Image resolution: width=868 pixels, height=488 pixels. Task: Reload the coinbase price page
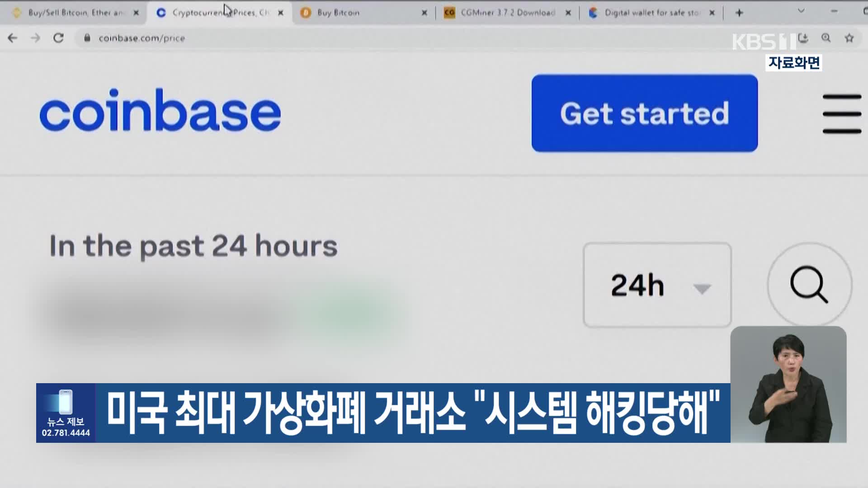(x=58, y=38)
